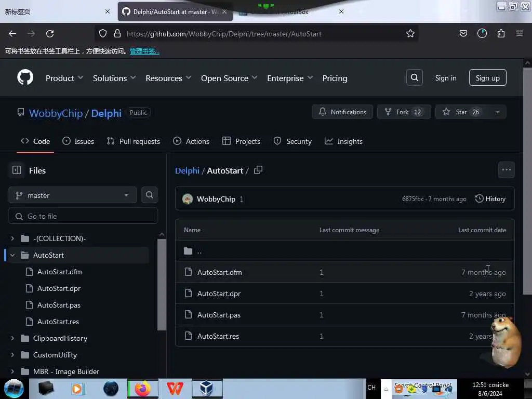This screenshot has height=399, width=532.
Task: Expand the ClipboardHistory folder chevron
Action: (12, 338)
